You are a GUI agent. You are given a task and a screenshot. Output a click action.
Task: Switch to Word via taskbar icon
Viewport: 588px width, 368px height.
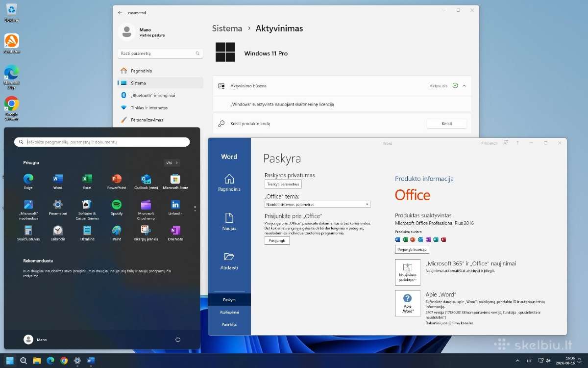click(x=91, y=361)
